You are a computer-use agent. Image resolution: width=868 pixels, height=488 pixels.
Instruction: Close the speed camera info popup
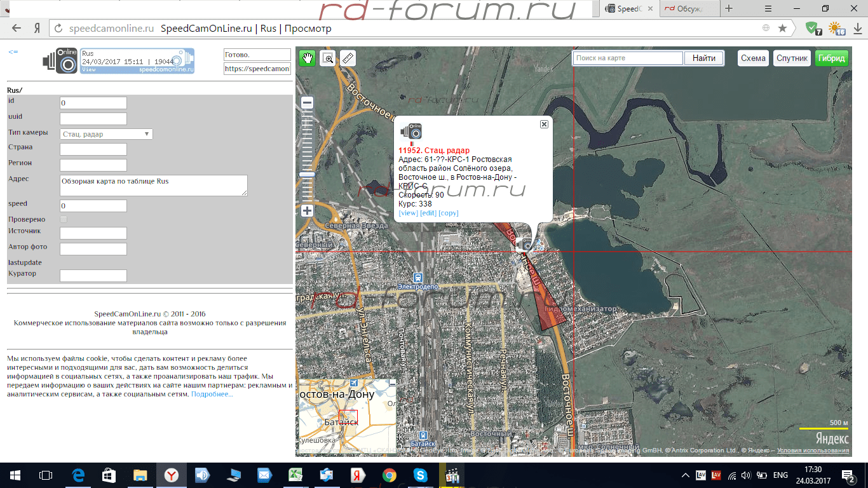pyautogui.click(x=544, y=125)
